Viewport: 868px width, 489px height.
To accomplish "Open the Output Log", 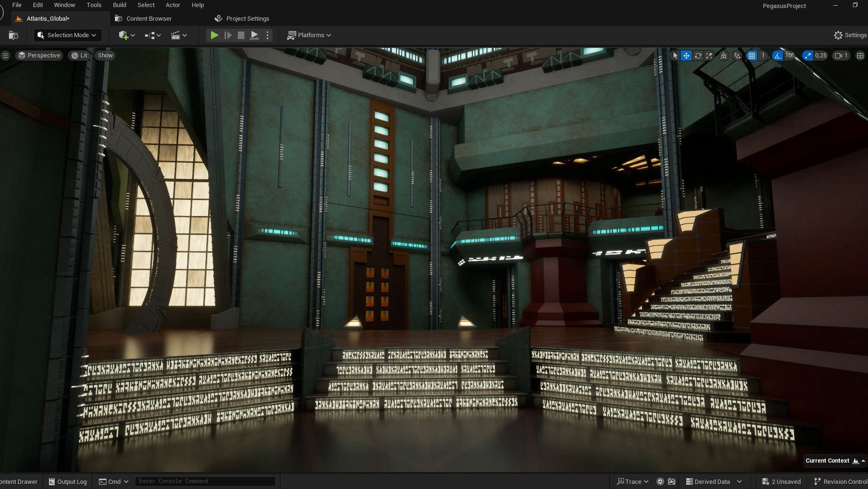I will coord(68,481).
